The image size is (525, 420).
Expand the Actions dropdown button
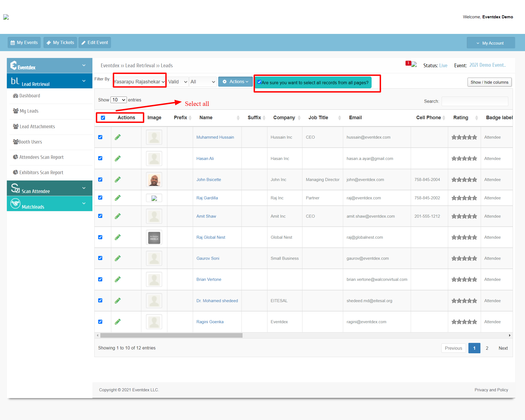(x=235, y=82)
